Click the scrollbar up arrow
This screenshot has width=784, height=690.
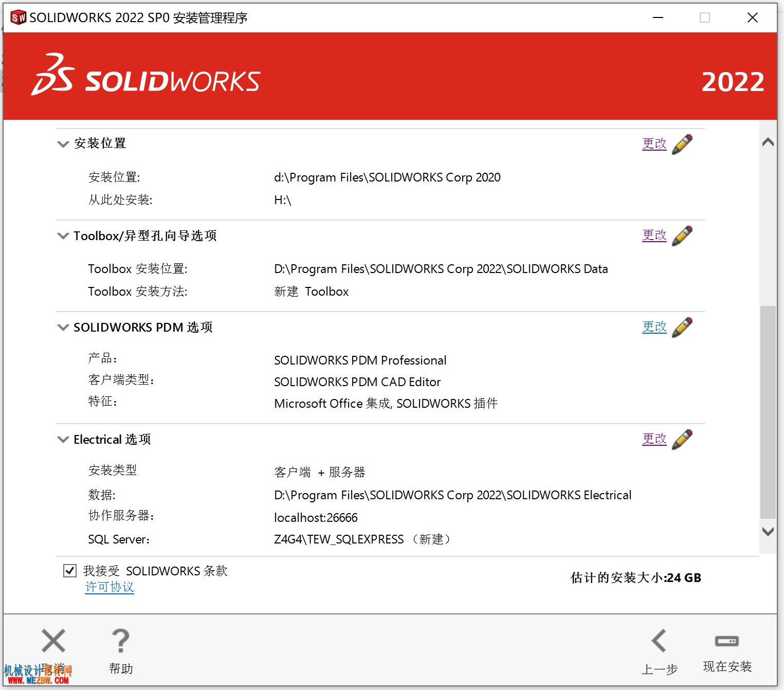click(x=768, y=142)
